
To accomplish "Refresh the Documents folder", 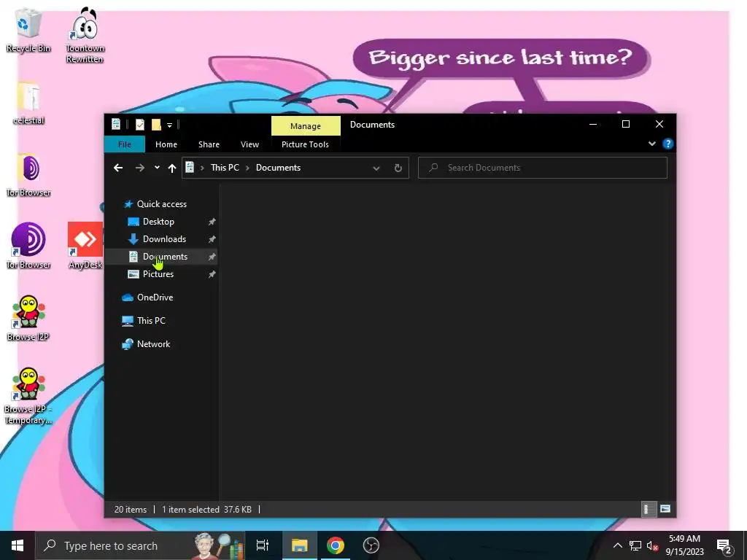I will tap(398, 168).
